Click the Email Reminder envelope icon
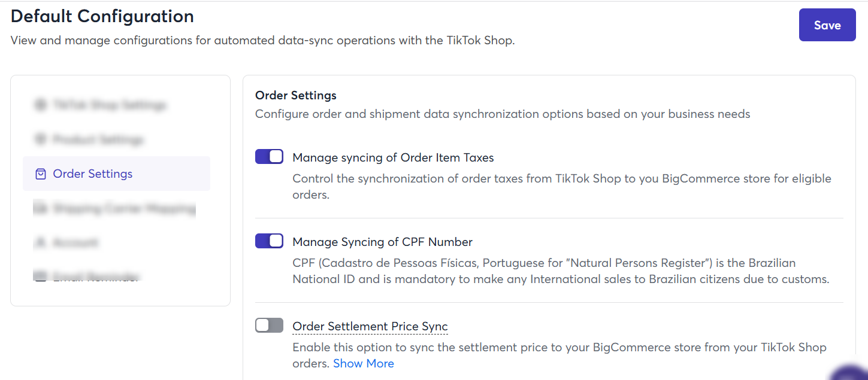The image size is (868, 380). pos(41,276)
